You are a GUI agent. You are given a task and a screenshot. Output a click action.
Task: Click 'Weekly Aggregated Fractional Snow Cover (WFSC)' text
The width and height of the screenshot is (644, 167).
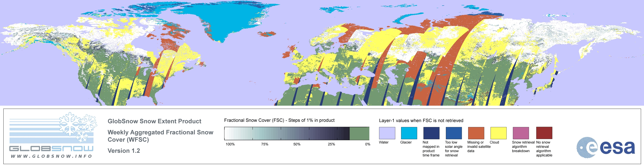pyautogui.click(x=160, y=136)
